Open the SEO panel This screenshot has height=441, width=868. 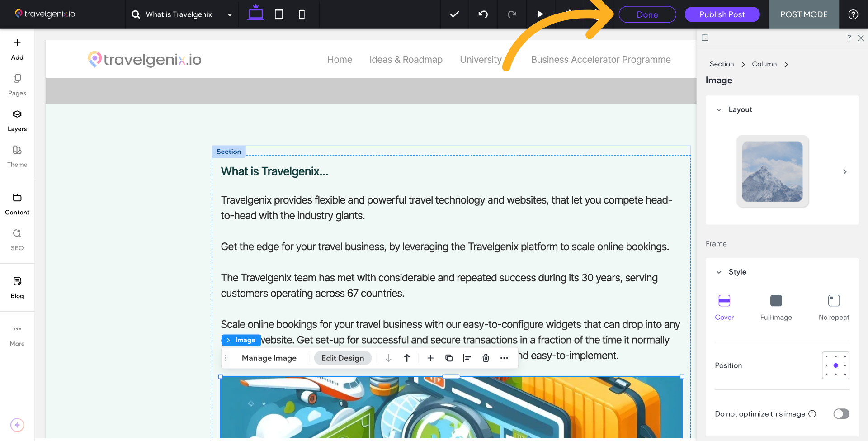click(17, 239)
